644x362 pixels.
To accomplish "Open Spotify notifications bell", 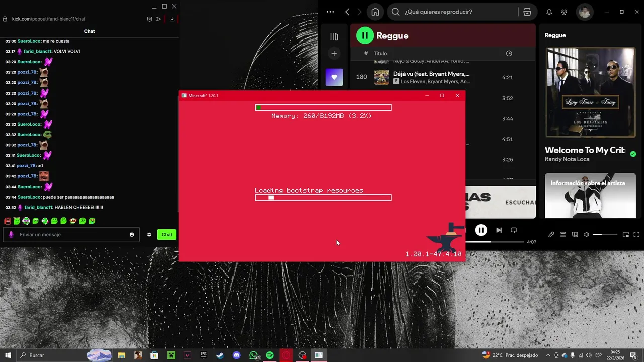I will (x=549, y=12).
